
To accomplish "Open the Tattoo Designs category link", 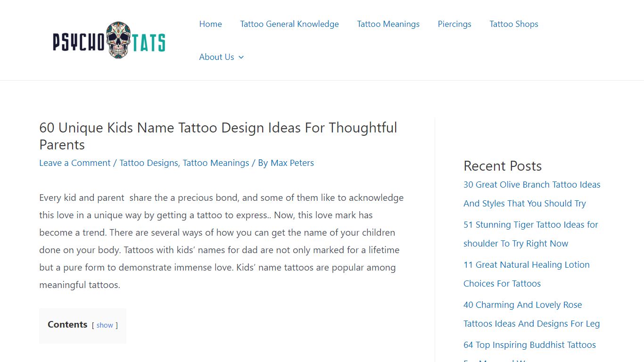I will click(149, 163).
